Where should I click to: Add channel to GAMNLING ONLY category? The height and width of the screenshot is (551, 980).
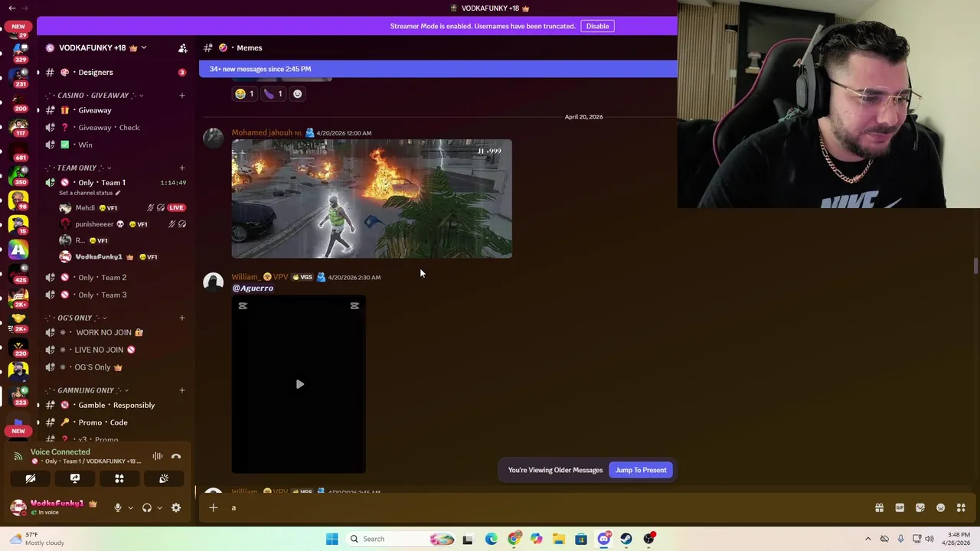pyautogui.click(x=181, y=390)
